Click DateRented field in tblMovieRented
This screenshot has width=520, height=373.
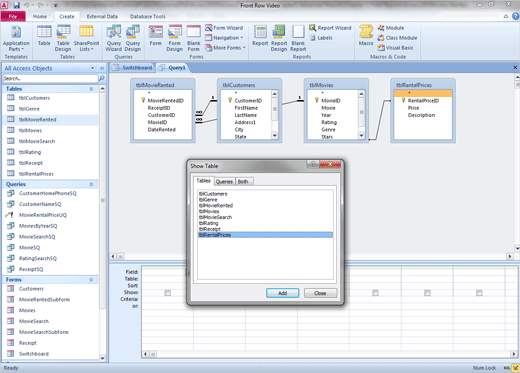pos(162,130)
